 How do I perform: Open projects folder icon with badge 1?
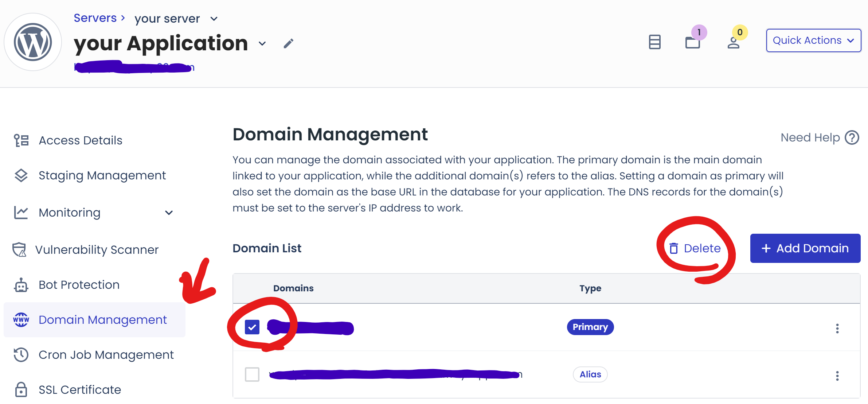[693, 43]
